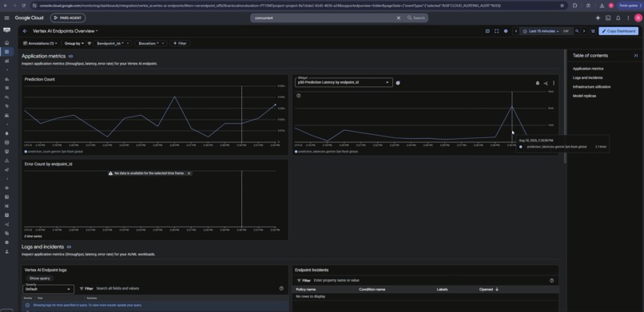Toggle the dashboard side panel layout icon
Screen dimensions: 644x312
click(487, 31)
